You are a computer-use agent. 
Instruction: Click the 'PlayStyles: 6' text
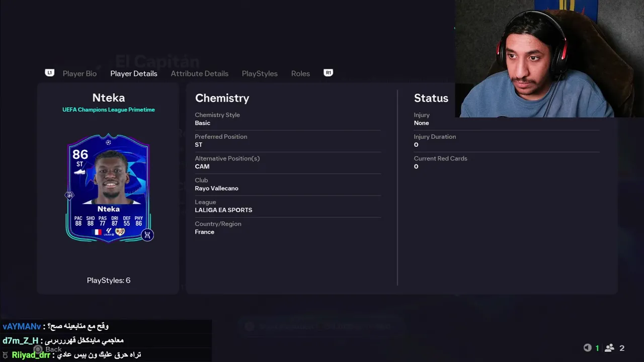click(x=109, y=281)
